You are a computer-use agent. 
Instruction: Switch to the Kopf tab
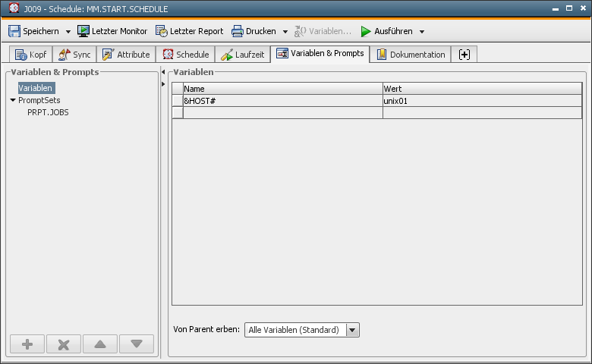coord(31,55)
